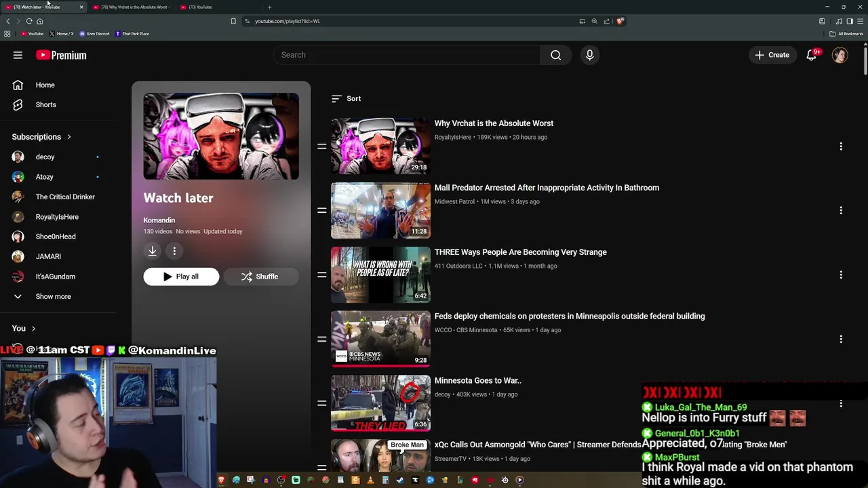Screen dimensions: 868x488
Task: Open the All Bookmarks folder
Action: 846,34
